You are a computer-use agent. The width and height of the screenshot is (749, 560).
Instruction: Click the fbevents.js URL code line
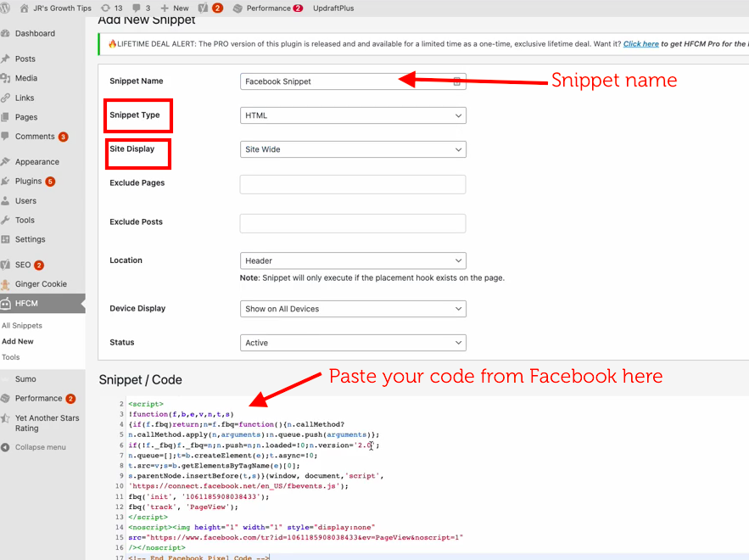238,486
